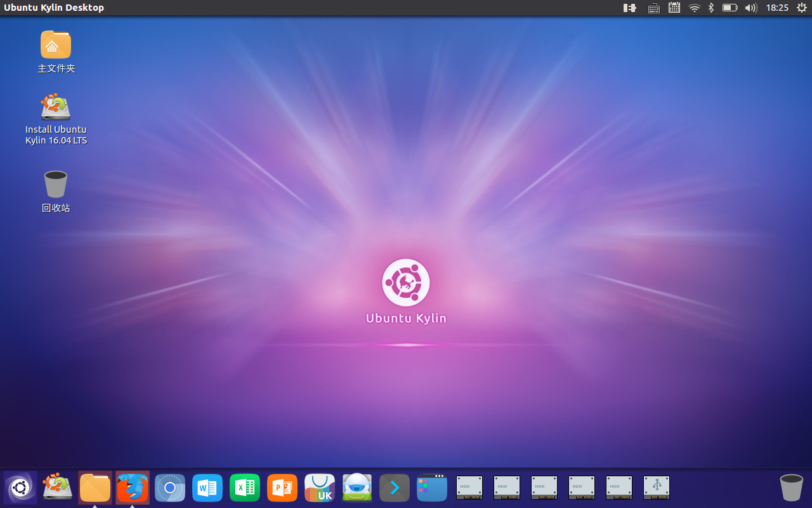
Task: Click the blue chevron app icon in dock
Action: coord(395,488)
